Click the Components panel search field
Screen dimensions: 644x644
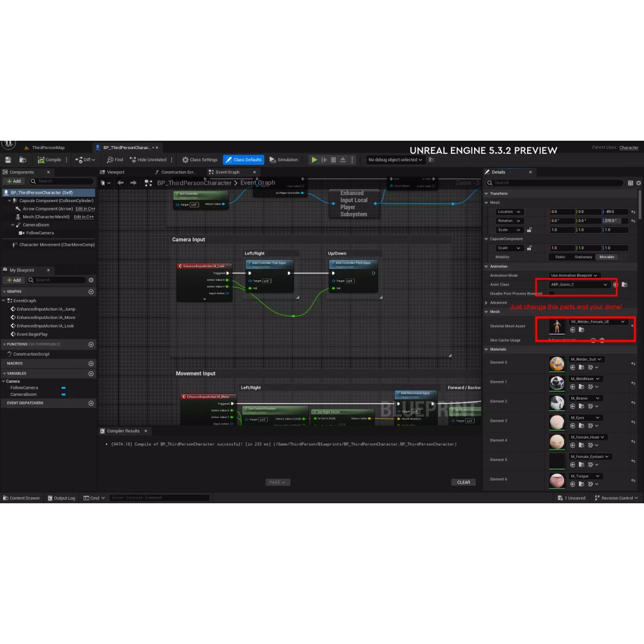tap(61, 181)
